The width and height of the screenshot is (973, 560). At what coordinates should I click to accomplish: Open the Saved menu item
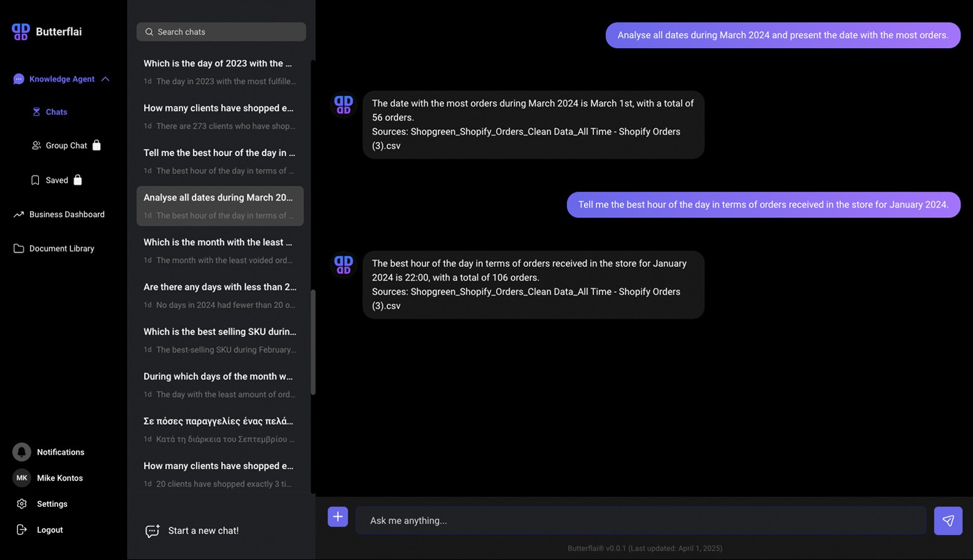point(56,180)
